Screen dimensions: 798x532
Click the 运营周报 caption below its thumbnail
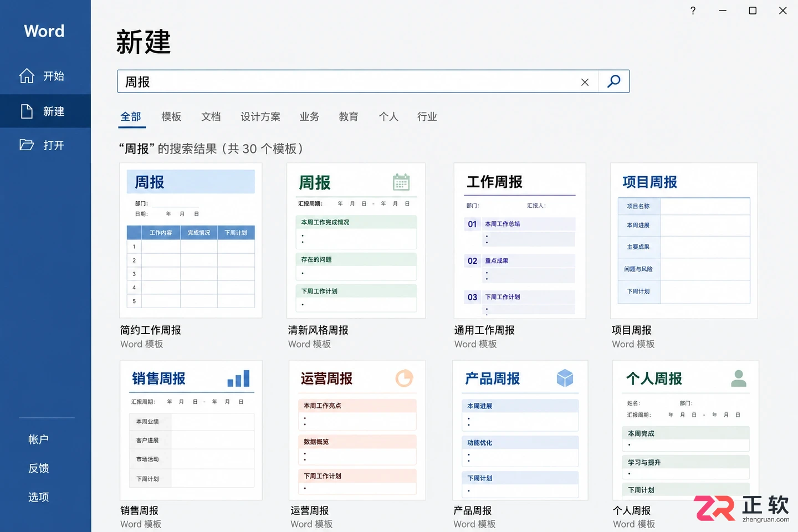(x=310, y=510)
